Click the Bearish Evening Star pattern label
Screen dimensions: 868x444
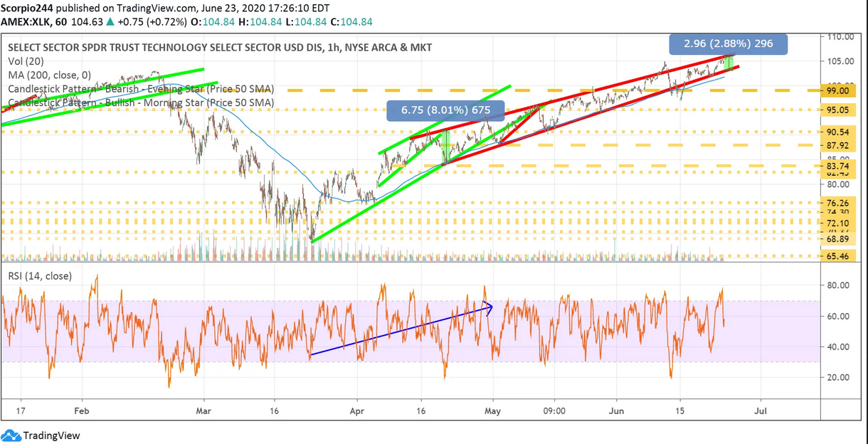tap(141, 89)
